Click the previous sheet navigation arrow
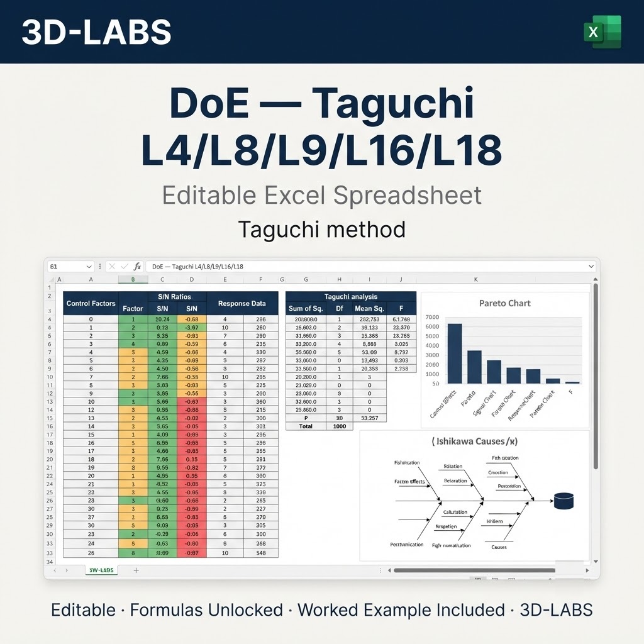The width and height of the screenshot is (644, 644). click(55, 570)
